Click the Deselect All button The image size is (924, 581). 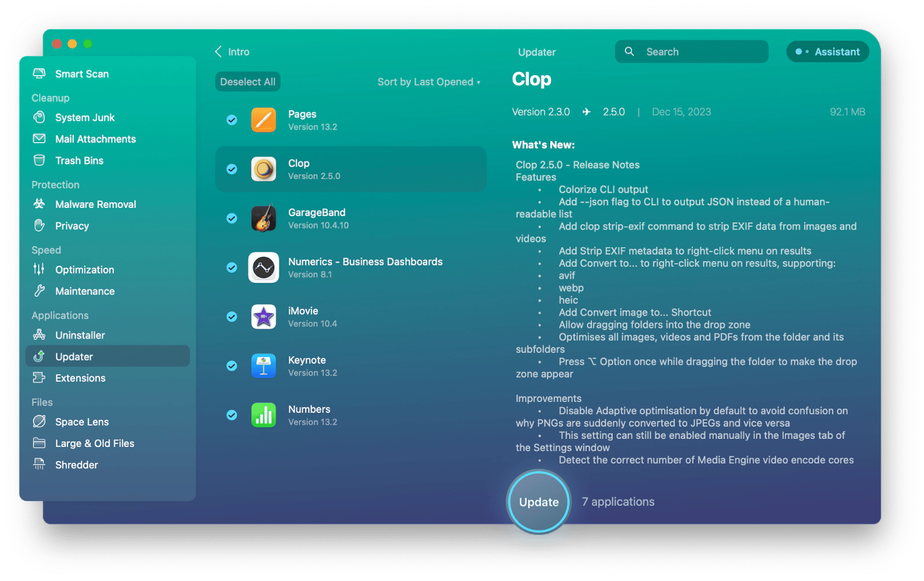click(x=248, y=82)
